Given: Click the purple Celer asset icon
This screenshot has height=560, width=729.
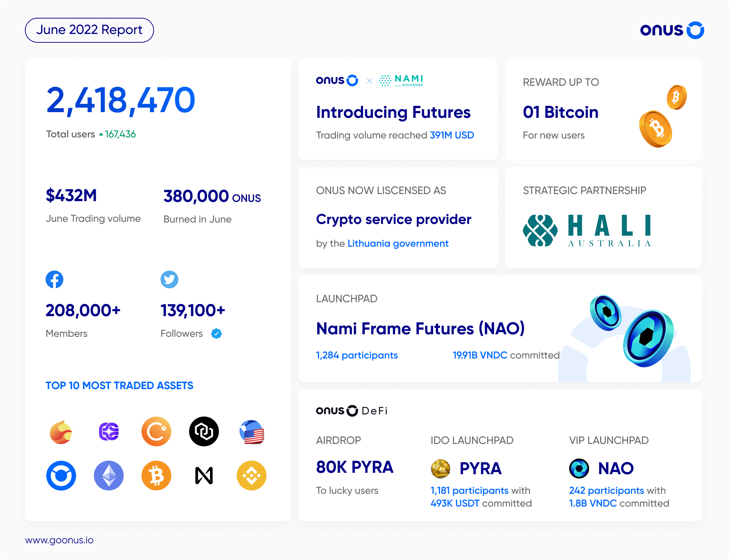Looking at the screenshot, I should tap(109, 431).
